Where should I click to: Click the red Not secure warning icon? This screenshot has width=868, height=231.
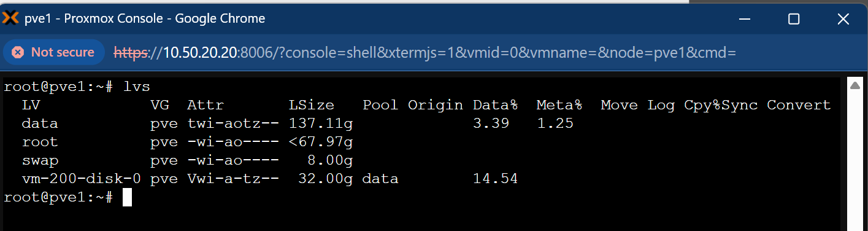(x=18, y=52)
